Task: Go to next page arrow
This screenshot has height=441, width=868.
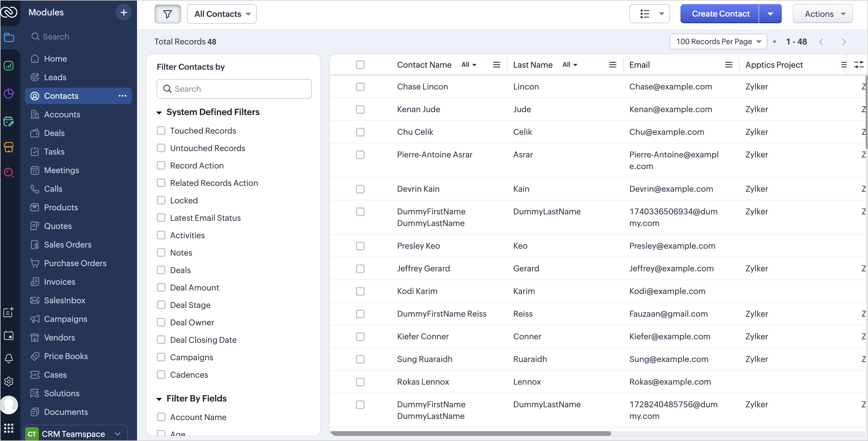Action: [x=844, y=42]
